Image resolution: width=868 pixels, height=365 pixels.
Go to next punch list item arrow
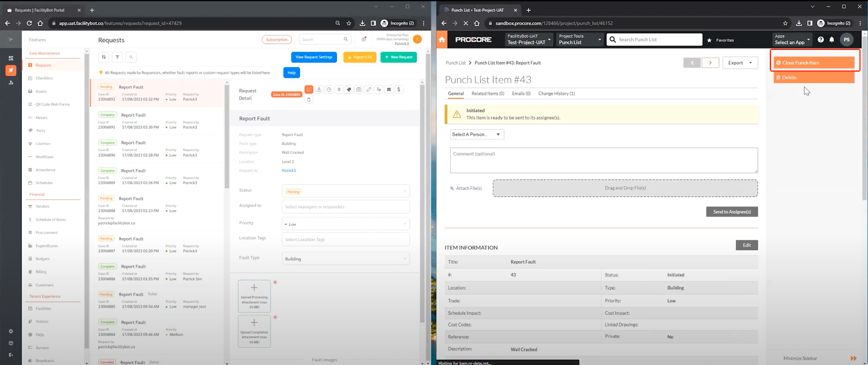pyautogui.click(x=710, y=63)
